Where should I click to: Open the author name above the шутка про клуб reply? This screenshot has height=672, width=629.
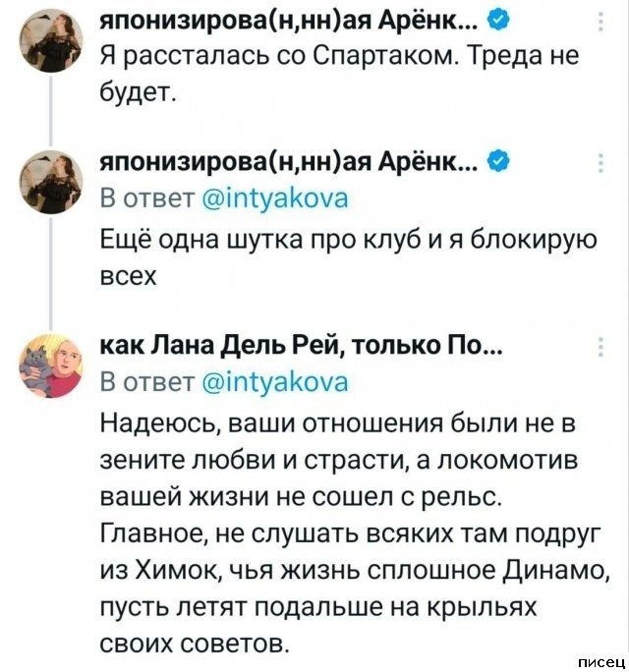click(290, 164)
